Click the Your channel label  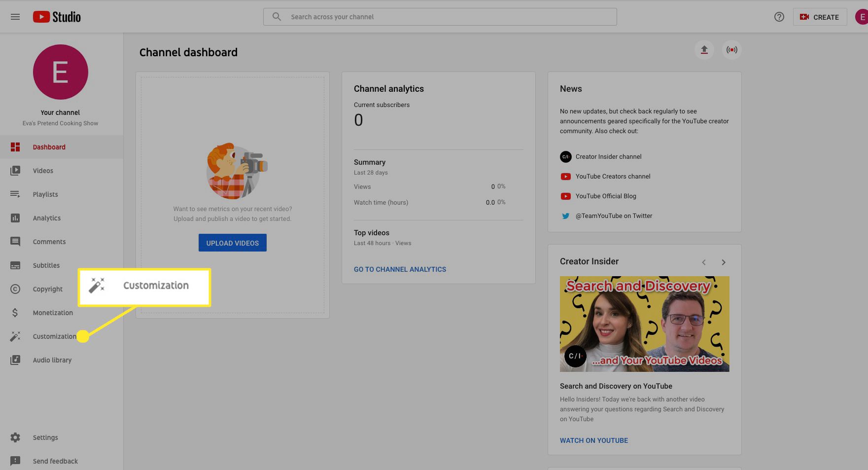[60, 112]
